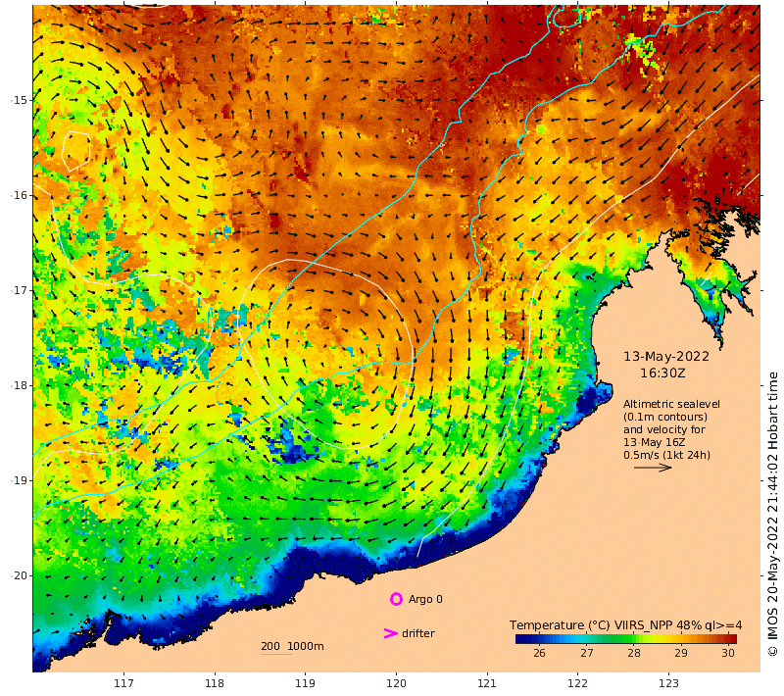Click the longitude label '118'
The image size is (784, 696).
click(x=215, y=683)
